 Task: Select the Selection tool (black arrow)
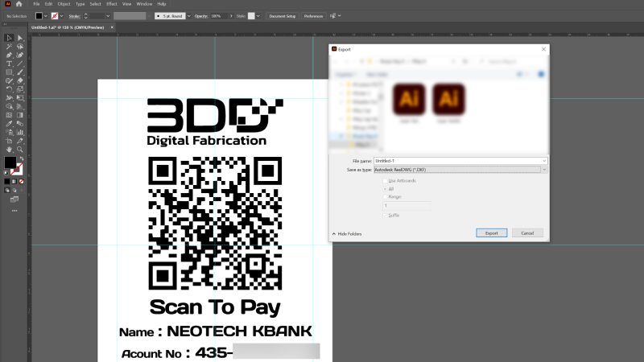coord(9,38)
